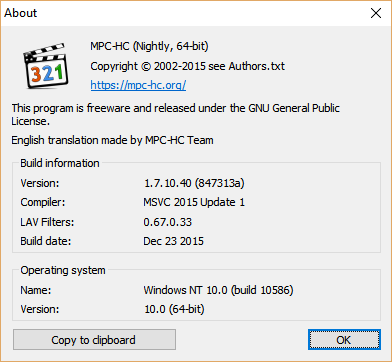Click the LAV Filters: field label
392x362 pixels.
47,222
